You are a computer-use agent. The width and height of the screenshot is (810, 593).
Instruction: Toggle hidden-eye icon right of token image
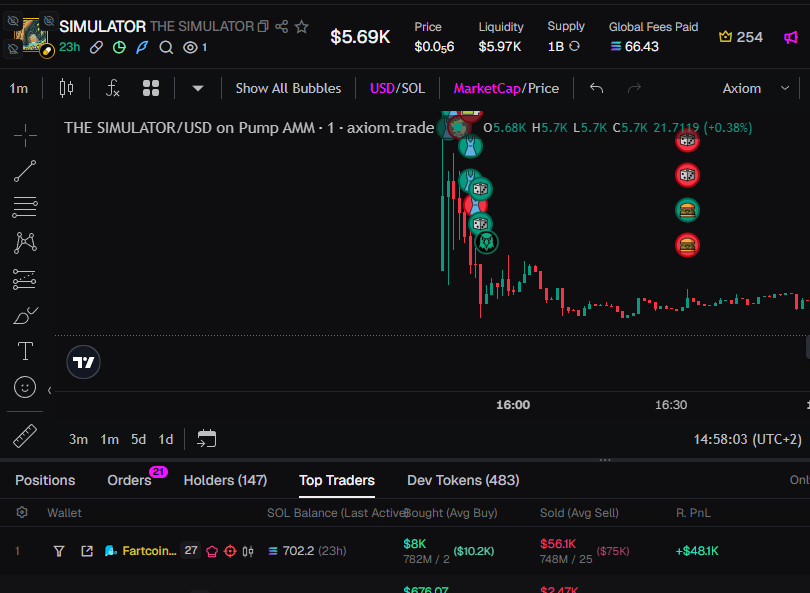tap(49, 21)
